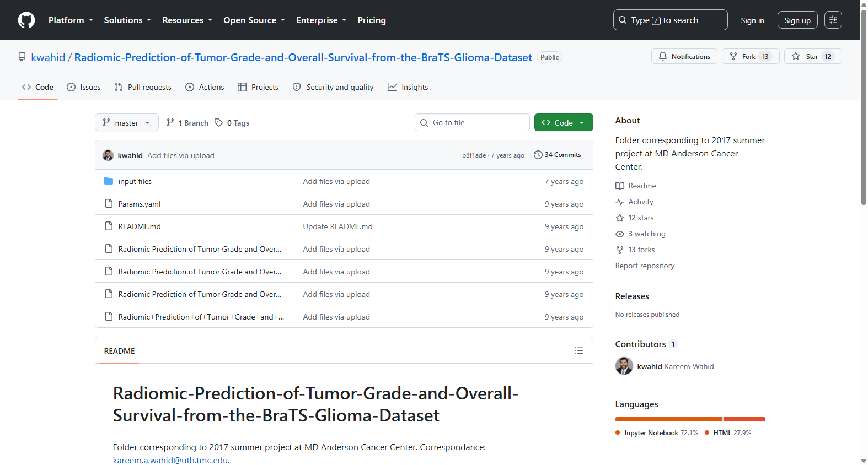
Task: Open the Security and quality tab
Action: pos(333,87)
